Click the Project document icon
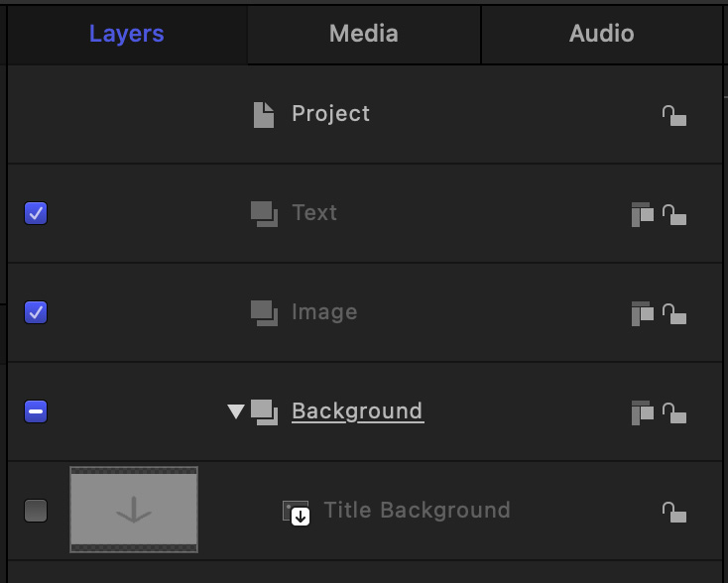This screenshot has height=583, width=728. coord(263,114)
